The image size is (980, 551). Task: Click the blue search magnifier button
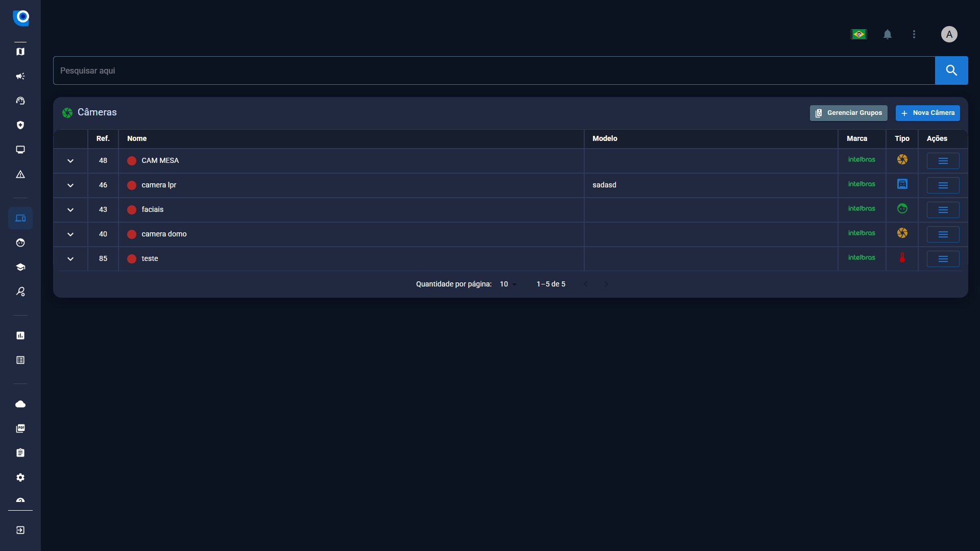click(951, 70)
